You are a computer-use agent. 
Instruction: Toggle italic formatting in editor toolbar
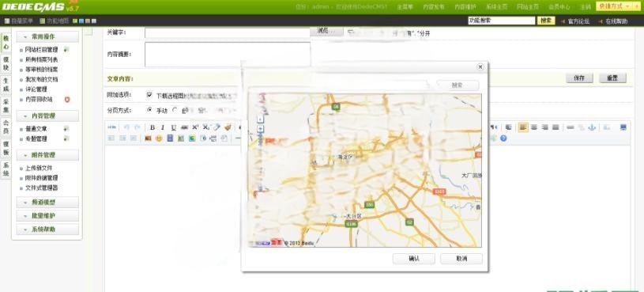163,127
